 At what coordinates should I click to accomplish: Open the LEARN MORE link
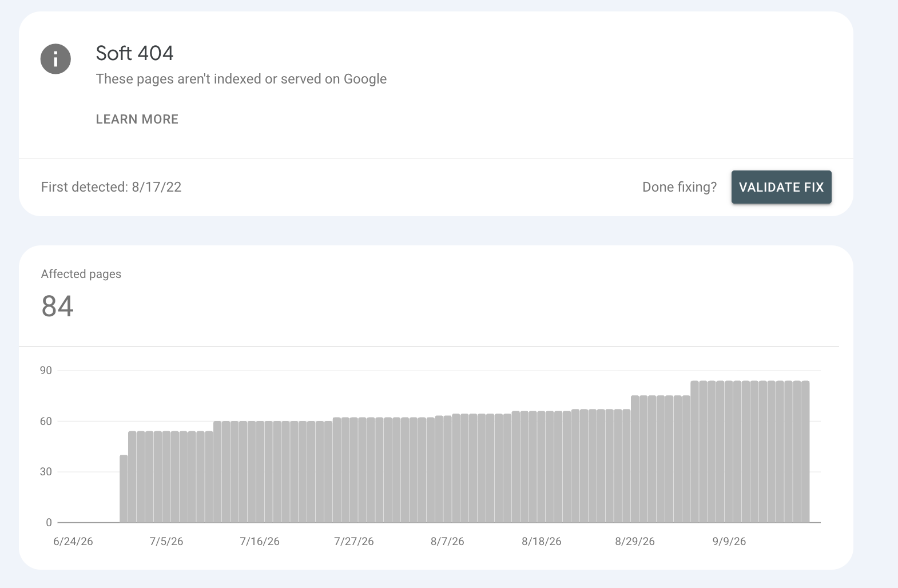[x=137, y=119]
